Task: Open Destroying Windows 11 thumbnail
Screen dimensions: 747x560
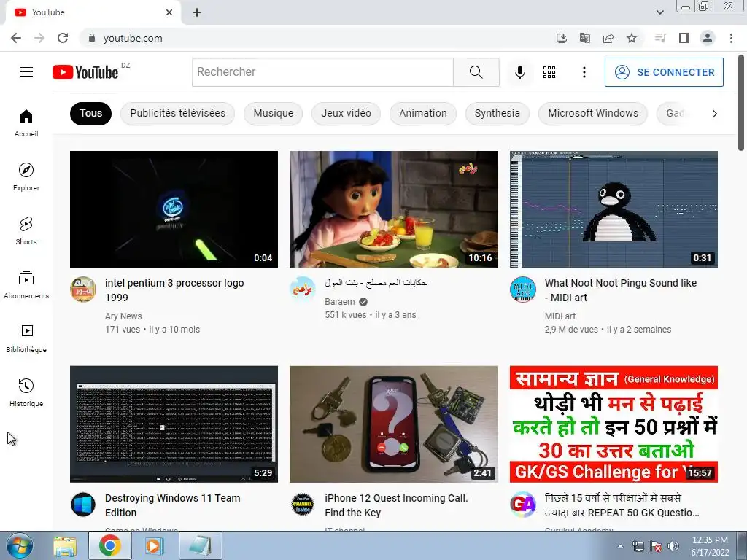Action: click(x=174, y=424)
